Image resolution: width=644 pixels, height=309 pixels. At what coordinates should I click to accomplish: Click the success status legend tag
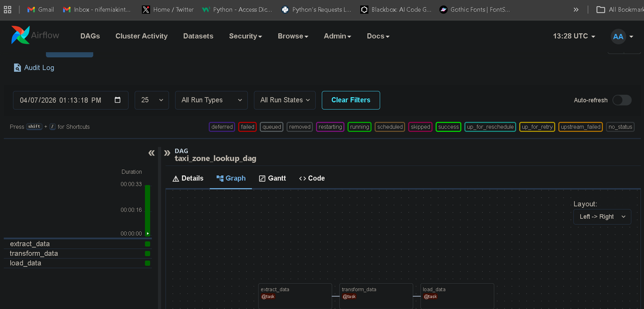point(448,127)
